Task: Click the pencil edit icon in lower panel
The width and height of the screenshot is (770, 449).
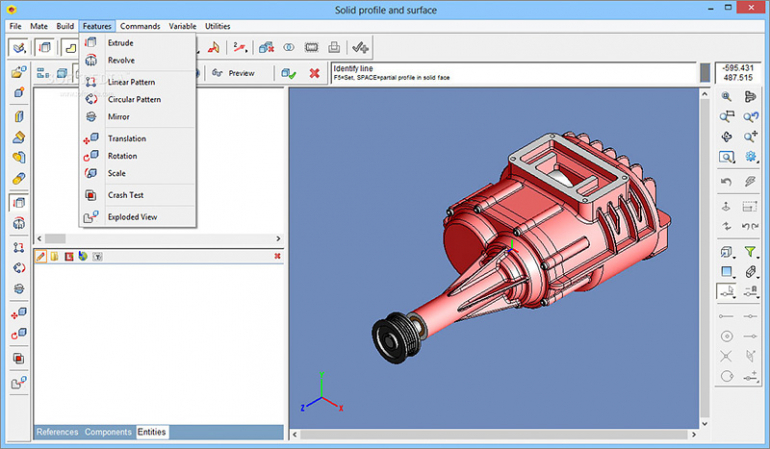Action: pyautogui.click(x=41, y=257)
